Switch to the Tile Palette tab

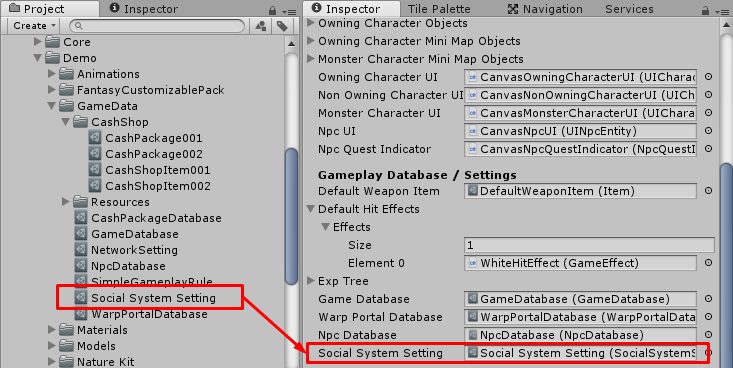(x=438, y=9)
